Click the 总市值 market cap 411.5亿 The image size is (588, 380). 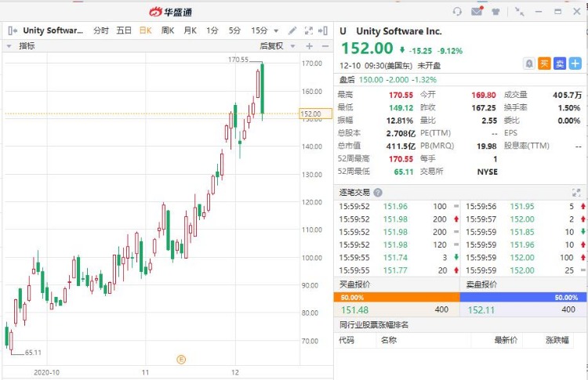[x=401, y=147]
